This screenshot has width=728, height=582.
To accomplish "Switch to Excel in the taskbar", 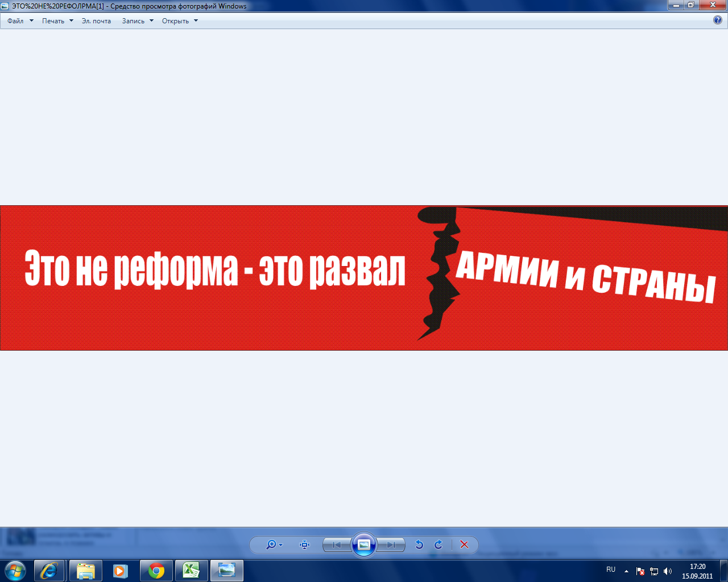I will click(191, 570).
